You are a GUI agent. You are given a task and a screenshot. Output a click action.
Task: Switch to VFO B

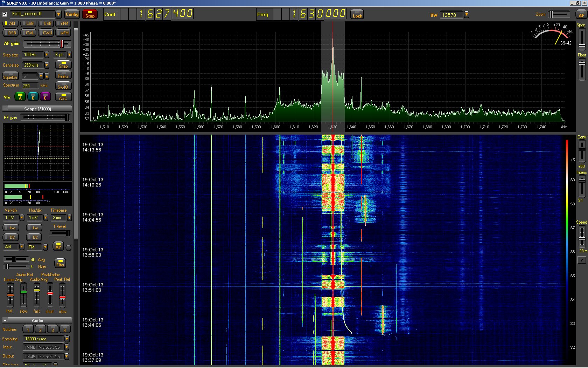[x=33, y=97]
